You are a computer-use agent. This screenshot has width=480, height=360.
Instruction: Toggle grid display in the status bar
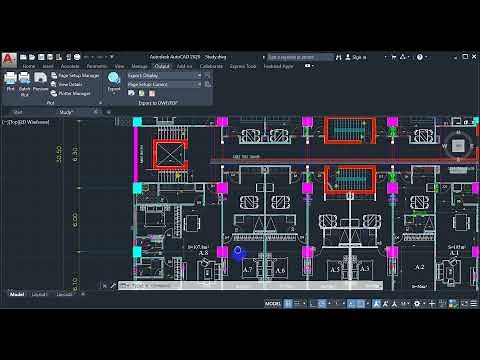pos(288,304)
